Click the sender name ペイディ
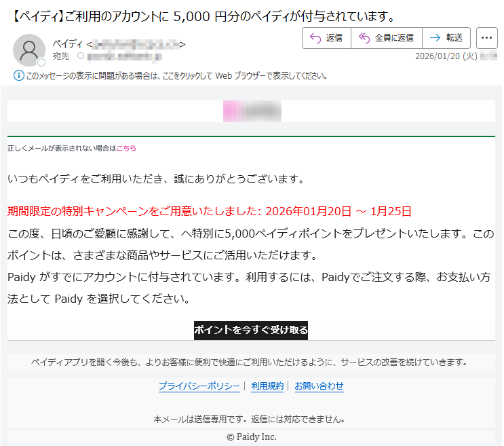This screenshot has height=446, width=504. pyautogui.click(x=69, y=45)
